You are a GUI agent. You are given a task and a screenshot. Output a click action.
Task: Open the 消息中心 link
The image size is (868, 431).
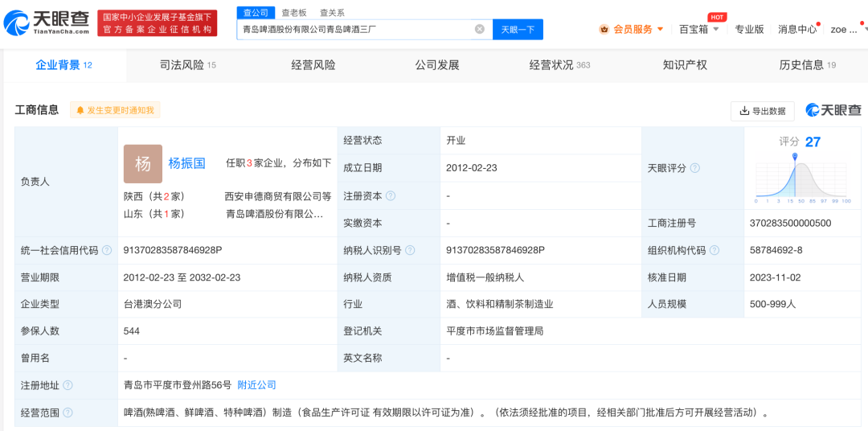[x=797, y=30]
